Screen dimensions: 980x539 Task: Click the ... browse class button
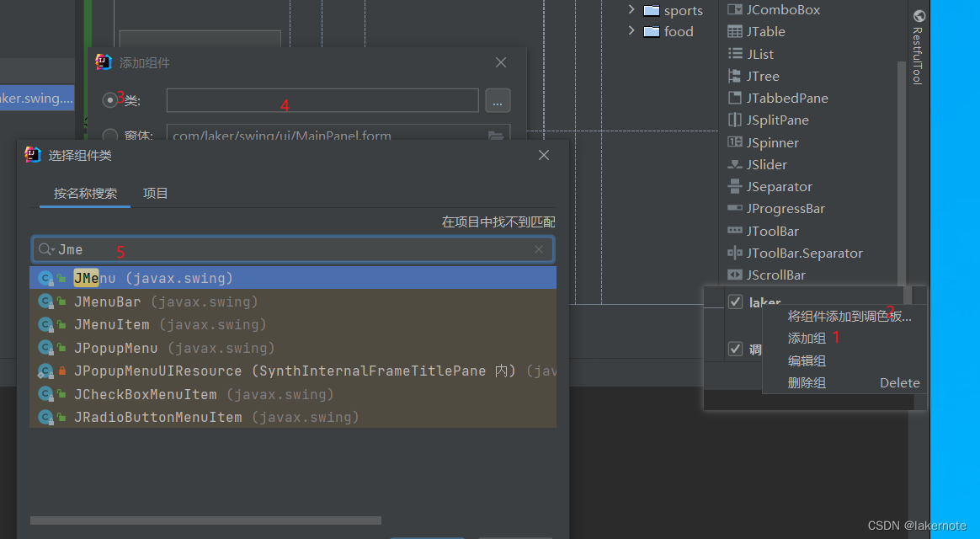pos(498,100)
